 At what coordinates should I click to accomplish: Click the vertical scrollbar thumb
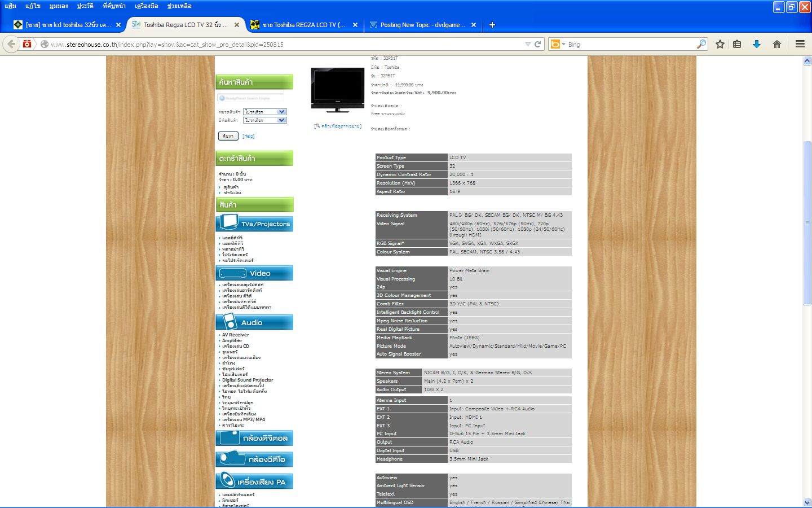click(x=807, y=223)
